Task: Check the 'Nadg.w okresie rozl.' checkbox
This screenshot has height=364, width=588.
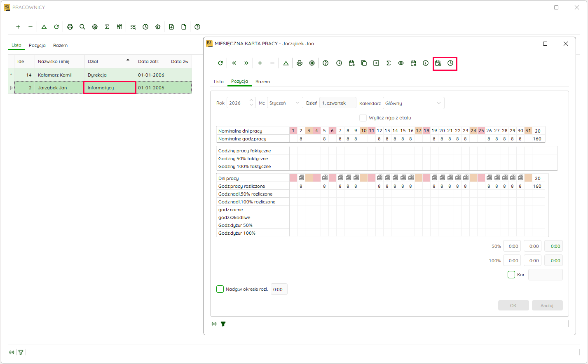Action: [220, 289]
